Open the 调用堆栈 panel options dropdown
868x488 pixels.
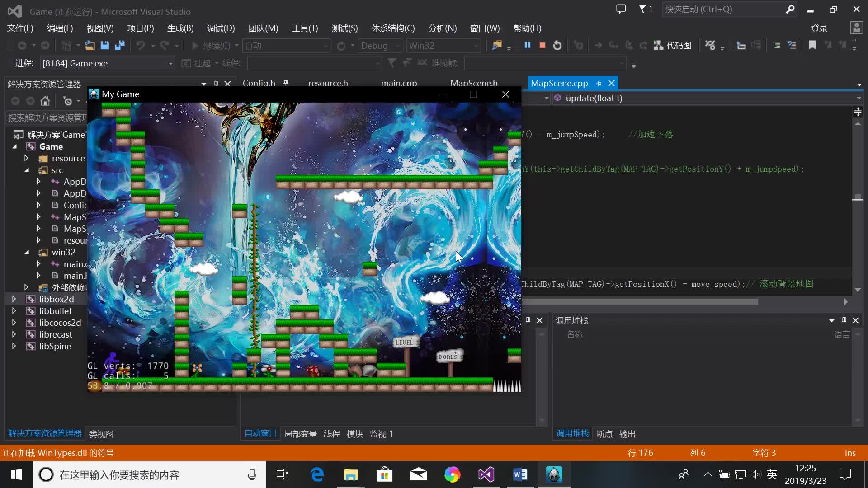(x=832, y=320)
